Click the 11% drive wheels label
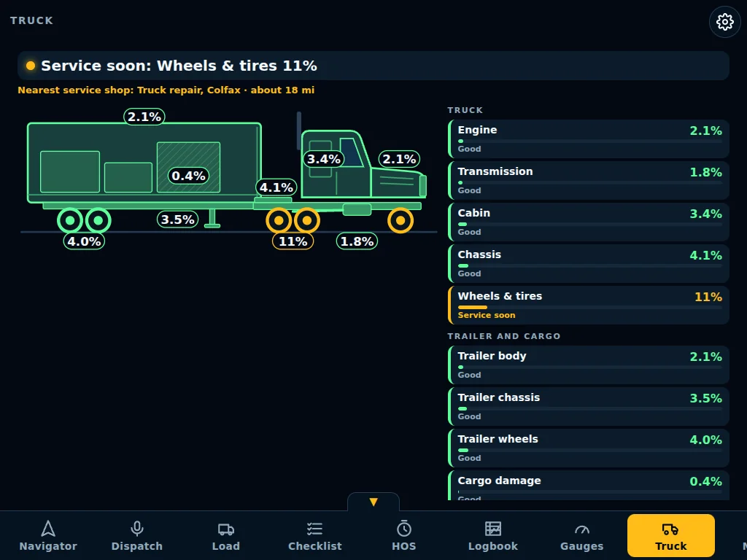This screenshot has height=560, width=747. coord(293,241)
